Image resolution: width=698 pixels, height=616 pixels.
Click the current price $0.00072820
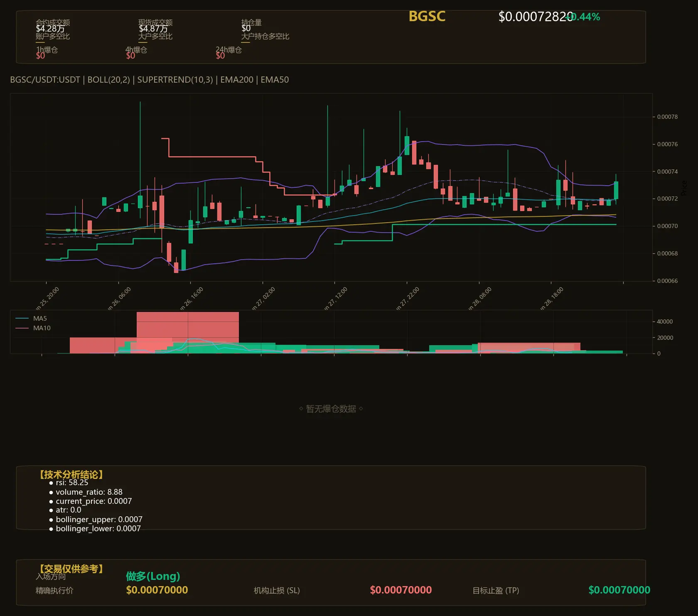536,17
